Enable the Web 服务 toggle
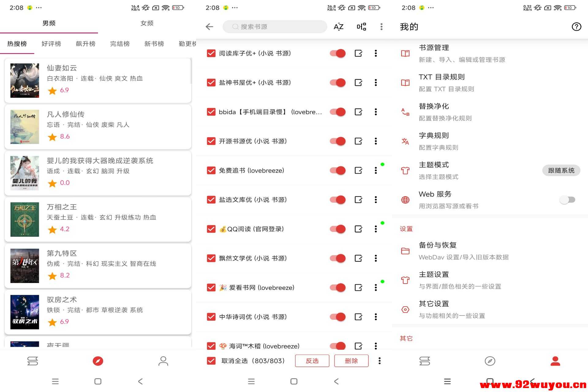 (567, 200)
